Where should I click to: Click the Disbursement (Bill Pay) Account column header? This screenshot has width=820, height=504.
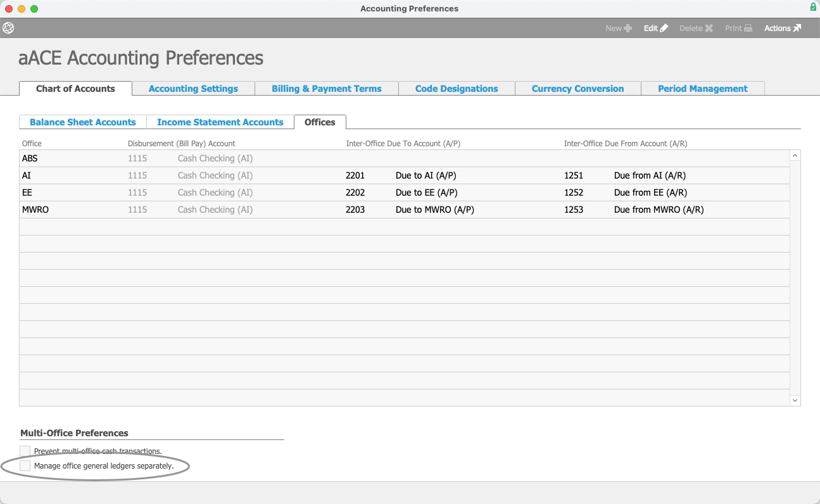(182, 144)
